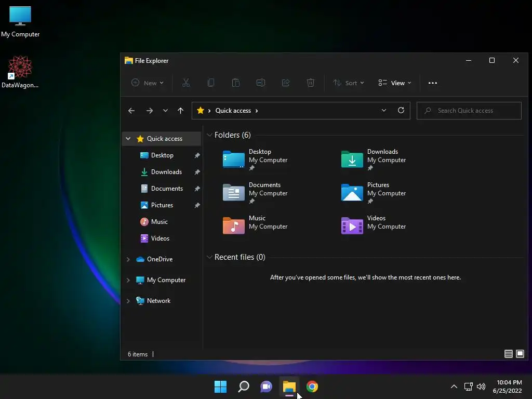Switch to large thumbnails view in status bar
This screenshot has width=532, height=399.
[520, 354]
